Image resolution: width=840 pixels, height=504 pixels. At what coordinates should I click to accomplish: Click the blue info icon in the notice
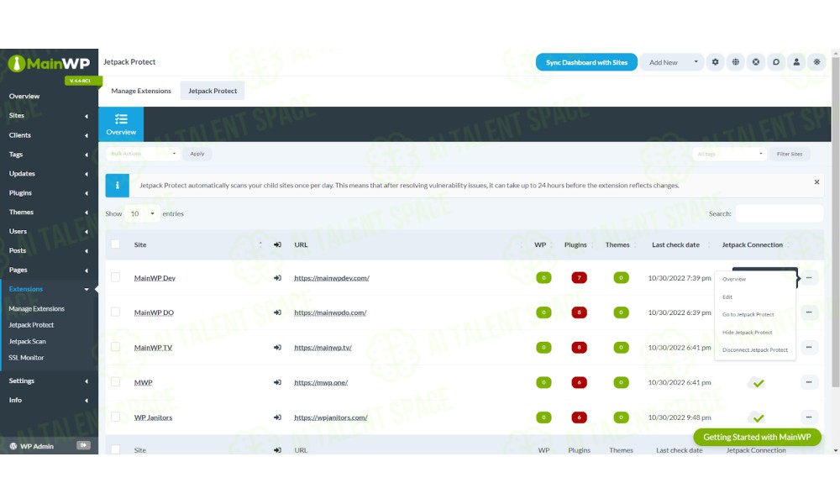tap(118, 186)
